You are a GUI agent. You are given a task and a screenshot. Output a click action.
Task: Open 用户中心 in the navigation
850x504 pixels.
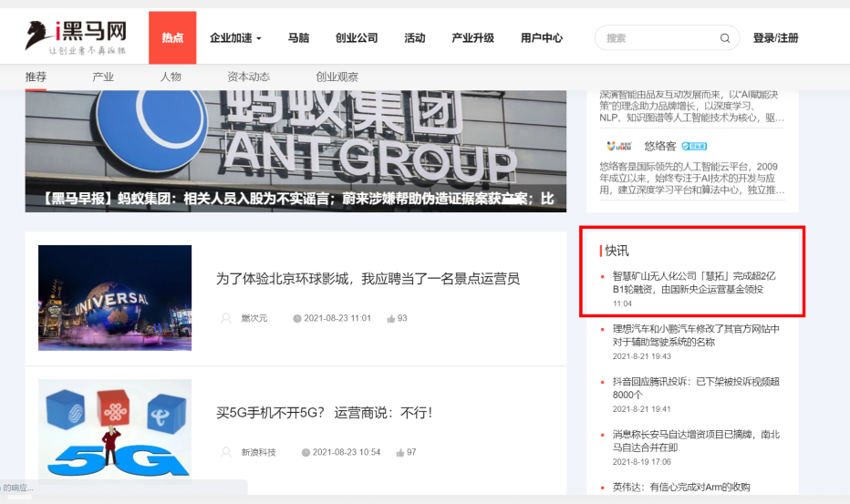tap(542, 38)
